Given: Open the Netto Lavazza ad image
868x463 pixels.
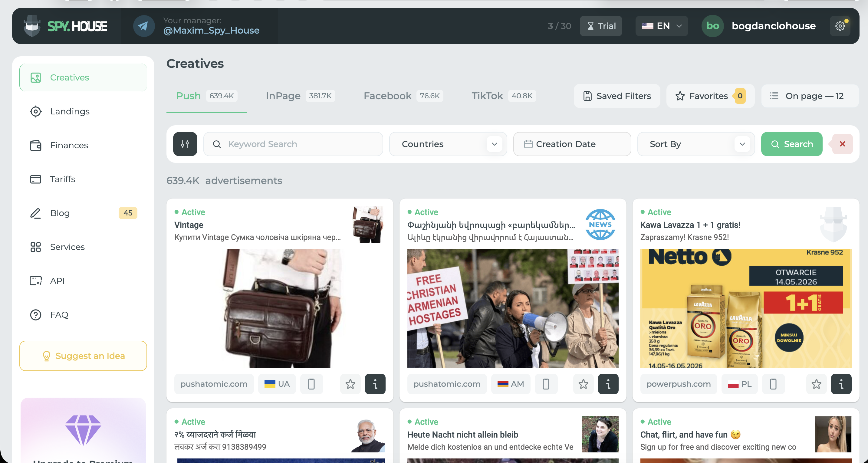Looking at the screenshot, I should click(x=746, y=308).
